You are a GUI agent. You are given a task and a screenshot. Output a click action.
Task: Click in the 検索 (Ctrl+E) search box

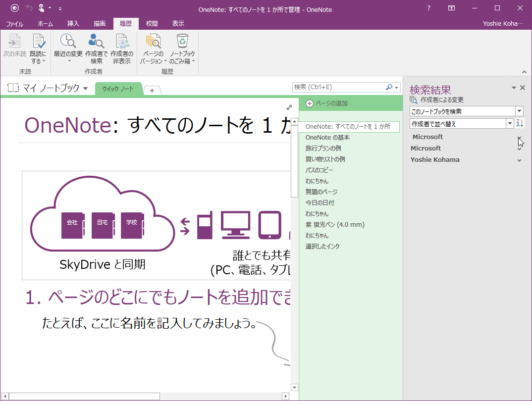coord(338,87)
